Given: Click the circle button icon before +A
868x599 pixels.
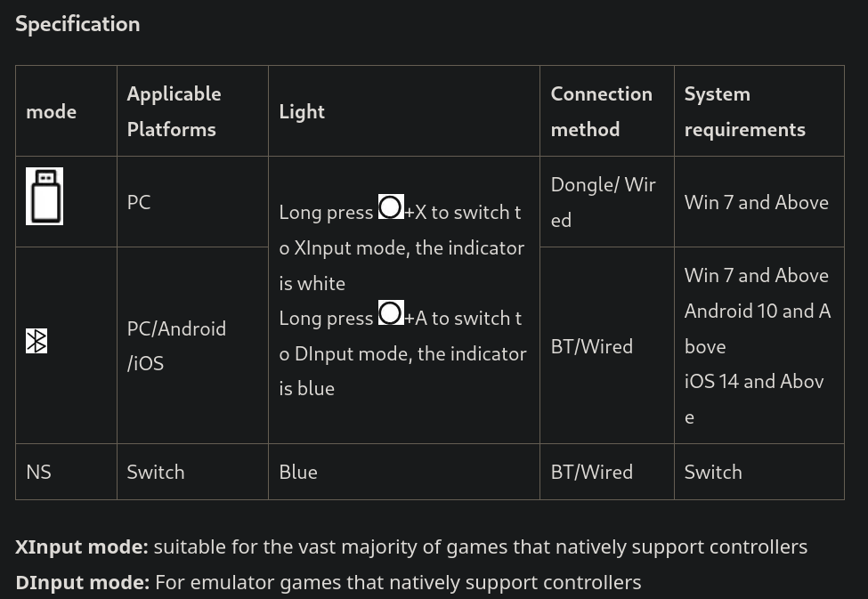Looking at the screenshot, I should [391, 313].
